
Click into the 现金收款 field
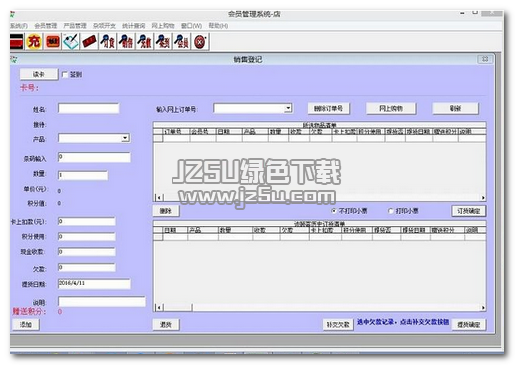(x=87, y=252)
